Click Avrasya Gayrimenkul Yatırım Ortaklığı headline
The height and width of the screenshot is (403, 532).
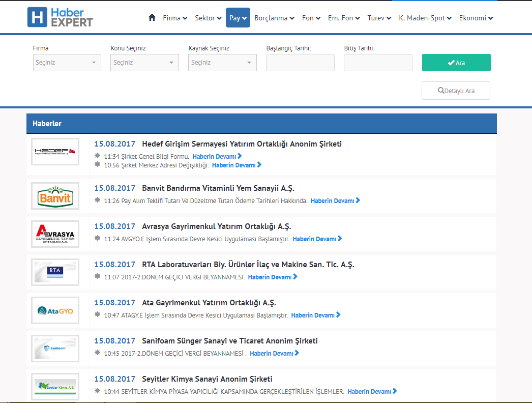217,226
